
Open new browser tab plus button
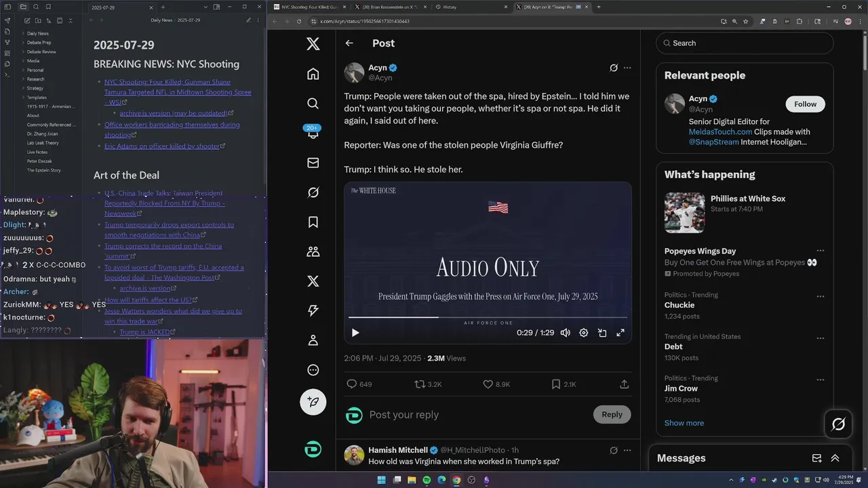pyautogui.click(x=598, y=7)
